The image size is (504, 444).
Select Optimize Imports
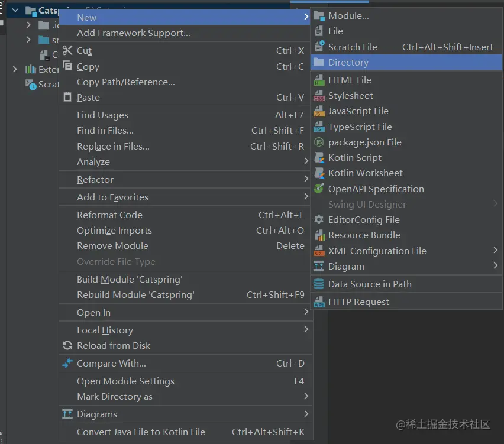point(186,231)
